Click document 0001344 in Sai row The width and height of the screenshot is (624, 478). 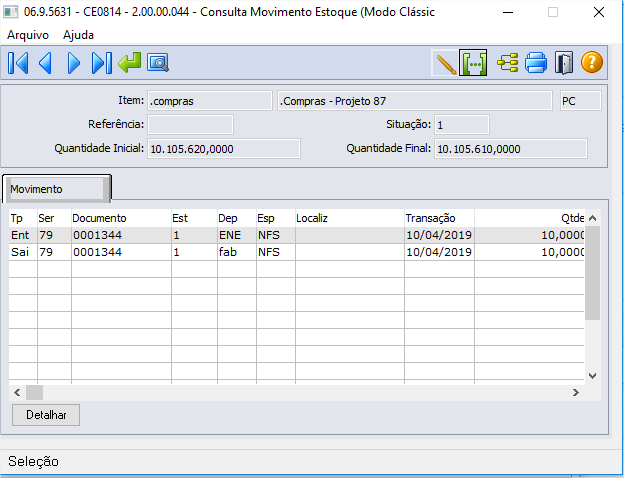pyautogui.click(x=121, y=252)
